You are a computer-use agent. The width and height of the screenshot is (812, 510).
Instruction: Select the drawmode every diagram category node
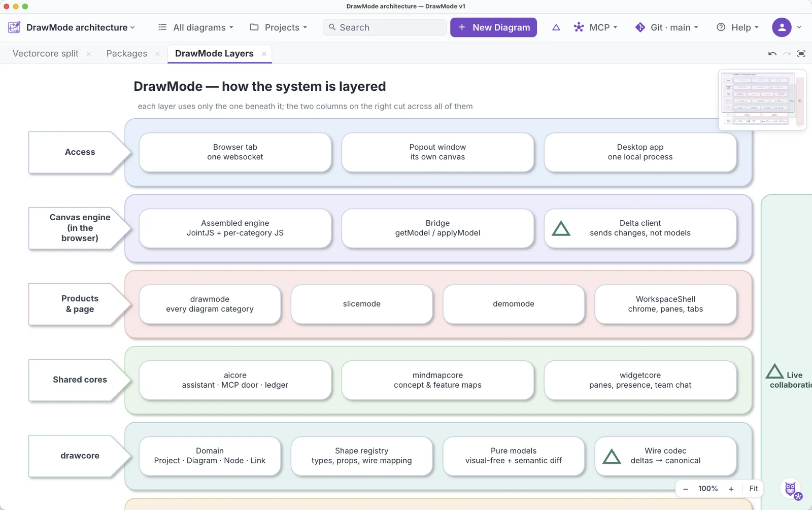210,304
